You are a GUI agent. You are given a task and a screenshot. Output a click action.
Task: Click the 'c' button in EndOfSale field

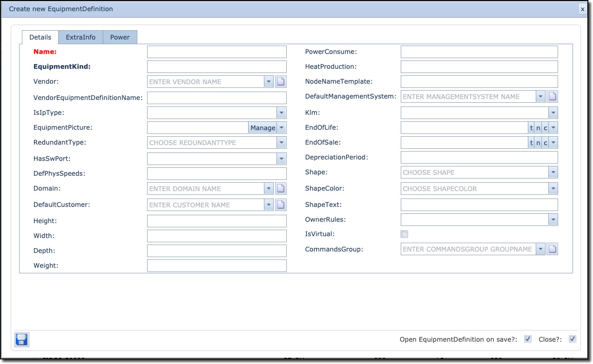click(x=545, y=143)
